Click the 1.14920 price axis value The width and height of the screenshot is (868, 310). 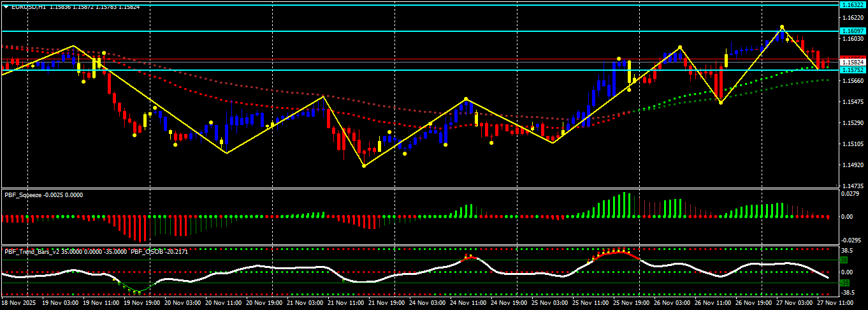(852, 165)
